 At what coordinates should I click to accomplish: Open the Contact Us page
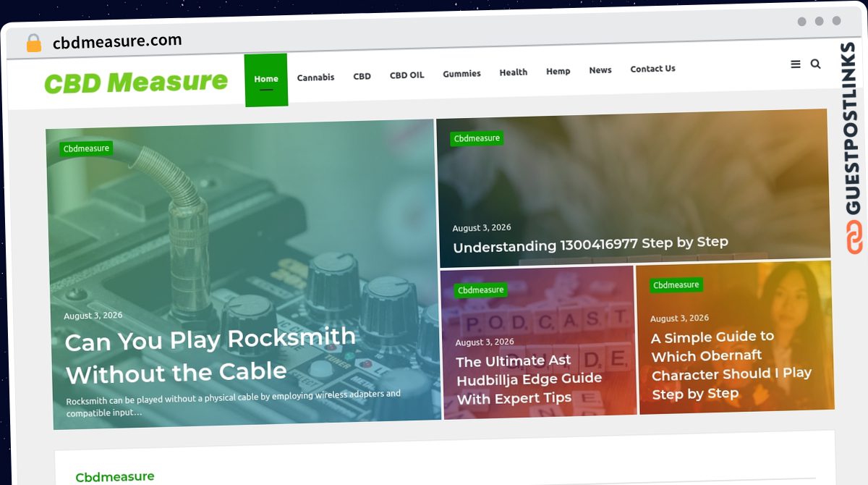[652, 69]
